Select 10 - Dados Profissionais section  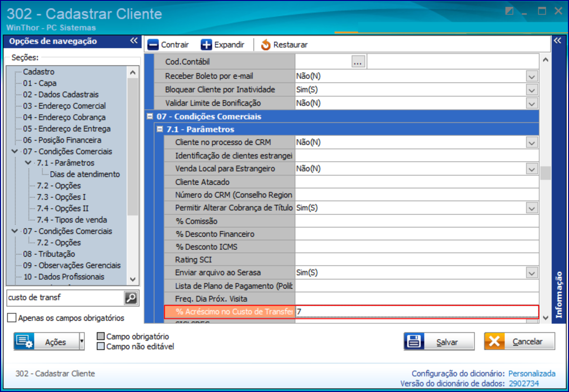[x=64, y=277]
